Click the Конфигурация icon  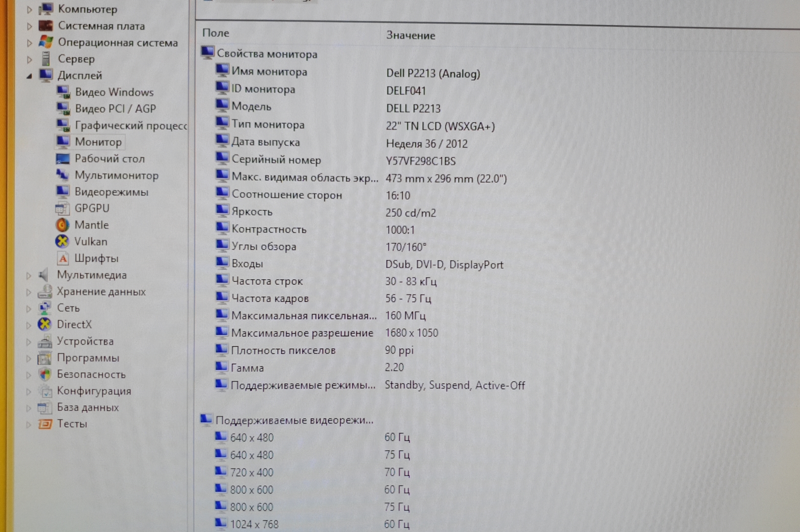[45, 391]
